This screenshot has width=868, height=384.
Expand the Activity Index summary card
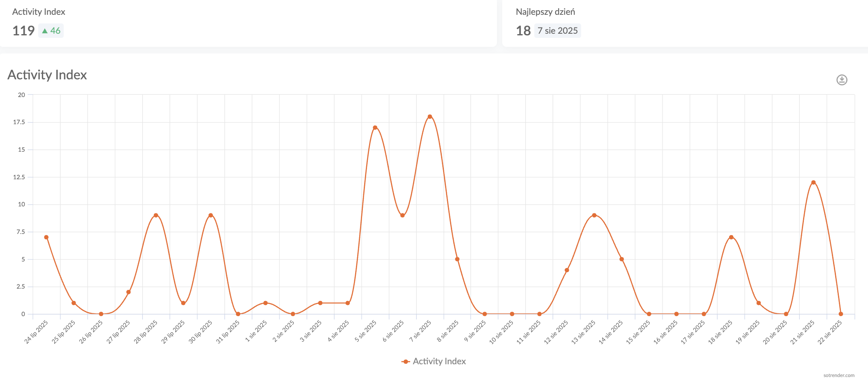38,12
